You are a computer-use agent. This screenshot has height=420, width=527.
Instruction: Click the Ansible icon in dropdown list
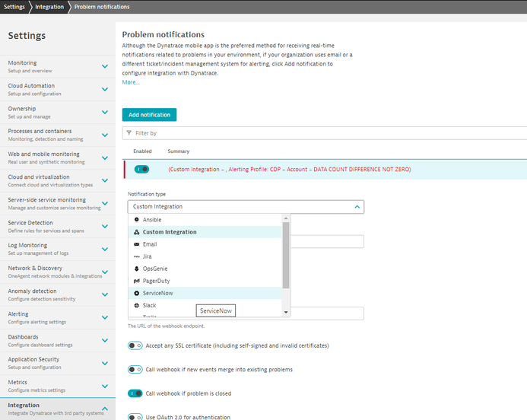coord(136,220)
